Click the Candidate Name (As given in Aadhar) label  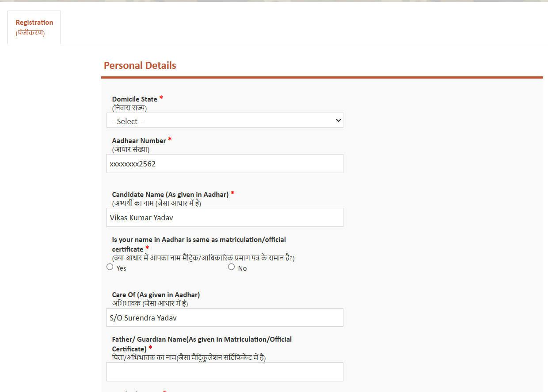(x=170, y=195)
